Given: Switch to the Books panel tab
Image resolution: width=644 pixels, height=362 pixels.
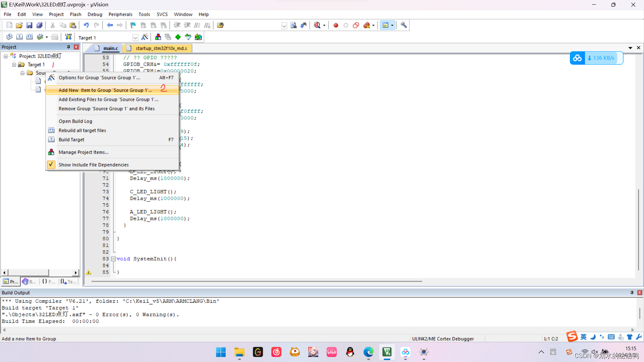Looking at the screenshot, I should tap(29, 282).
